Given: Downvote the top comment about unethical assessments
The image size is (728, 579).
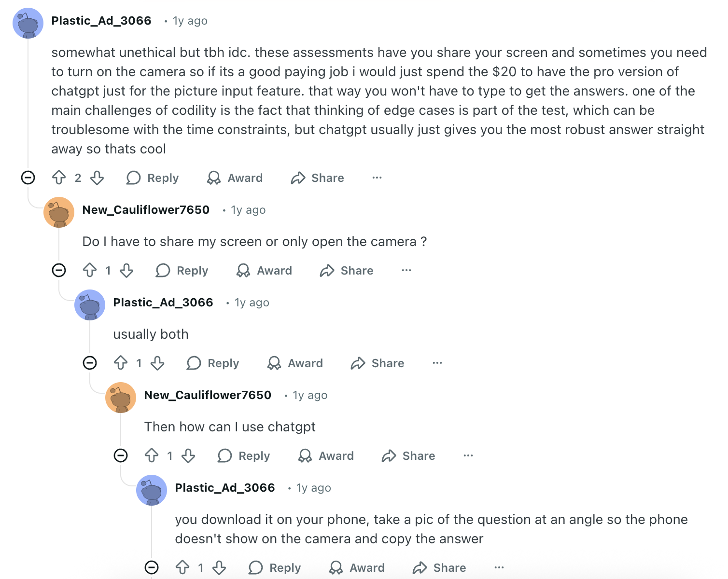Looking at the screenshot, I should [x=97, y=178].
